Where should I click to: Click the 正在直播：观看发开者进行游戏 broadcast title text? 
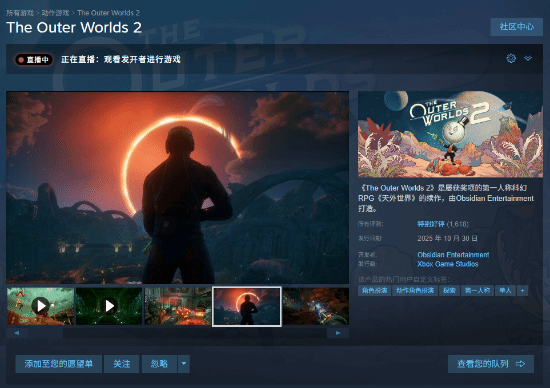coord(121,59)
